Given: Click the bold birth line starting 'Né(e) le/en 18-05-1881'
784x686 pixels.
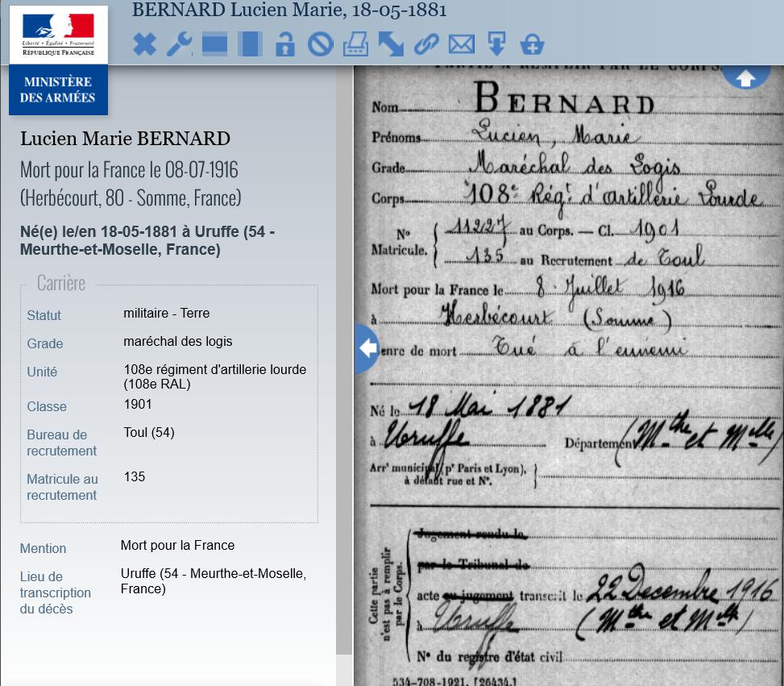Looking at the screenshot, I should click(x=147, y=241).
